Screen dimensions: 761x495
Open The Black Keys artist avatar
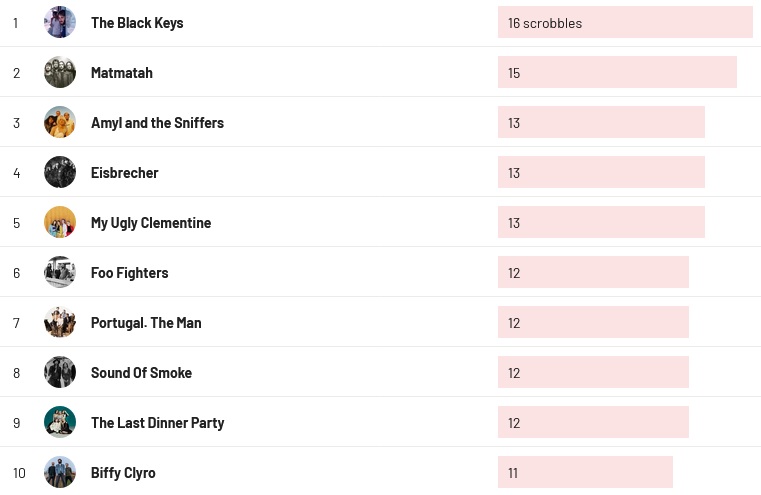pyautogui.click(x=60, y=22)
